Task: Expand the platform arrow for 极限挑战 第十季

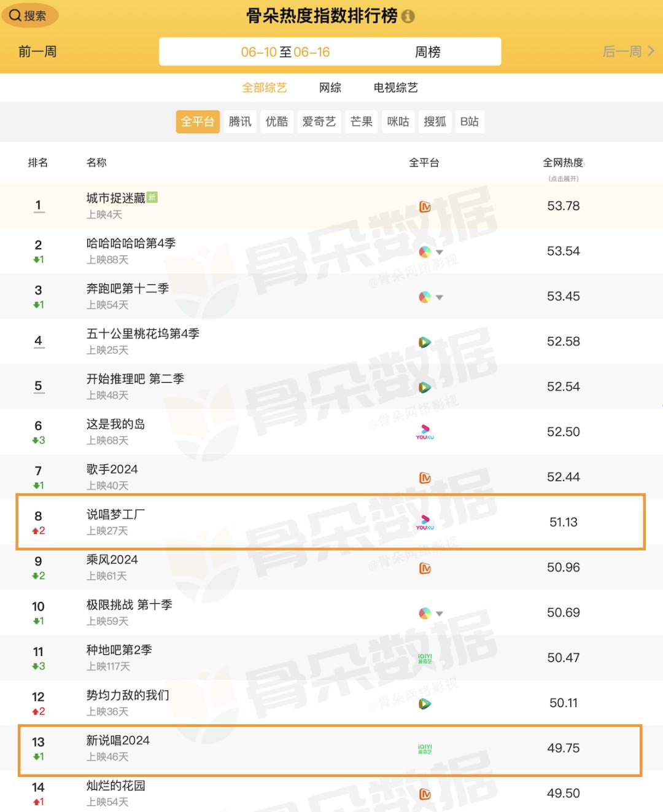Action: [440, 614]
